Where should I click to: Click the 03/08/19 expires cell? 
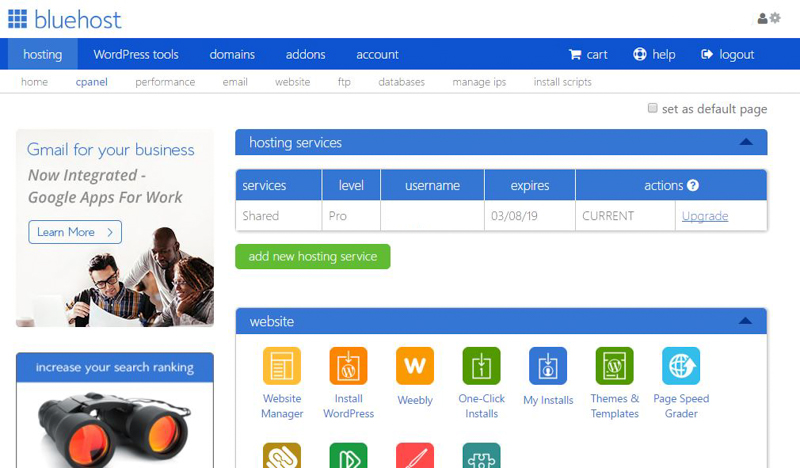coord(530,215)
